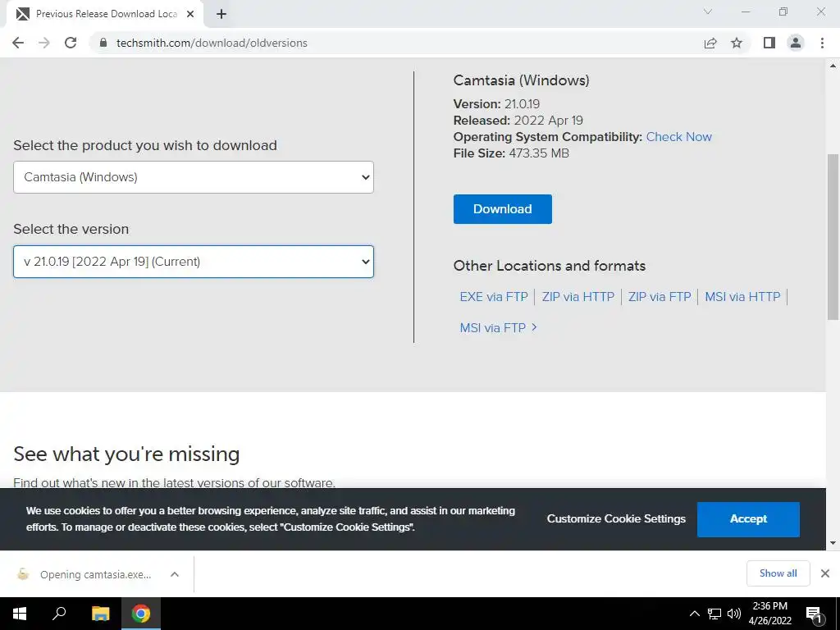
Task: Open the taskbar clock showing 2:36 PM
Action: point(769,614)
